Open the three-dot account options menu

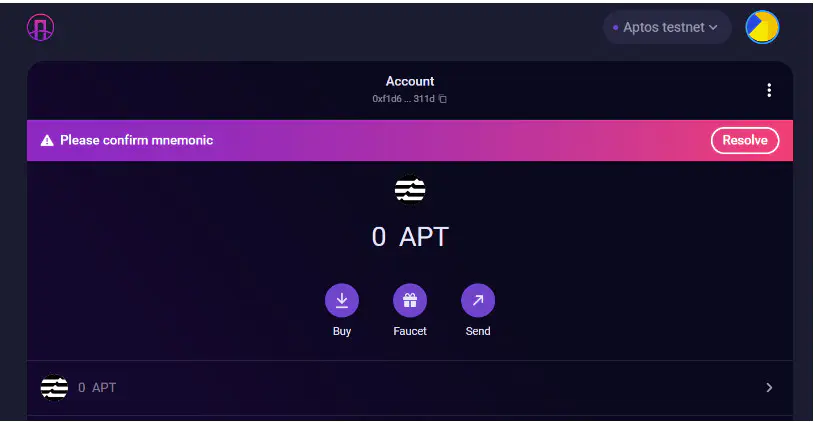click(x=768, y=90)
